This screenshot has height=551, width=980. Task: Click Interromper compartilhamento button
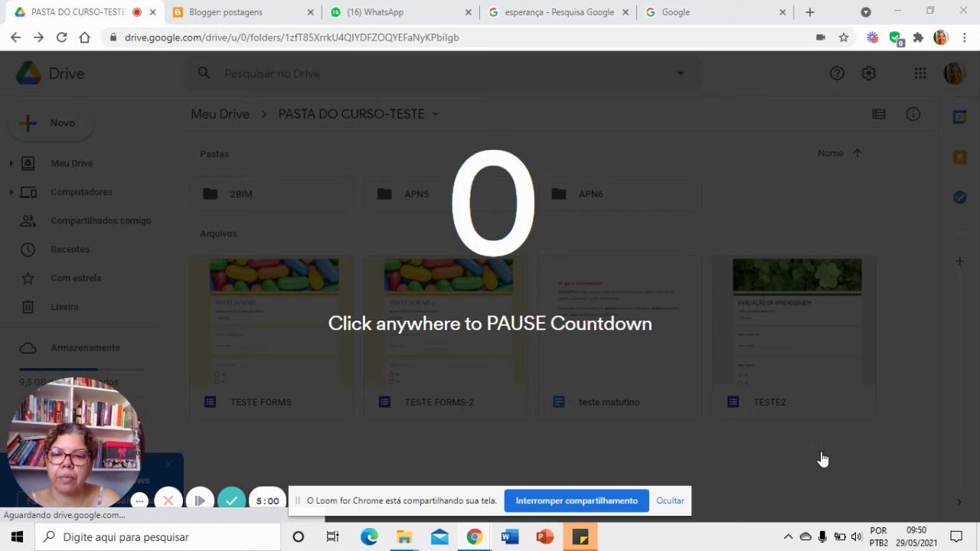(577, 501)
